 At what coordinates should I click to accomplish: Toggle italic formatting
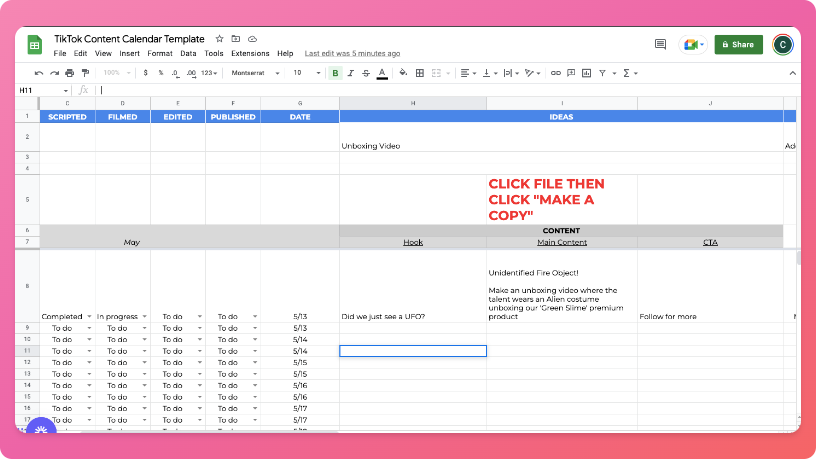pyautogui.click(x=351, y=73)
